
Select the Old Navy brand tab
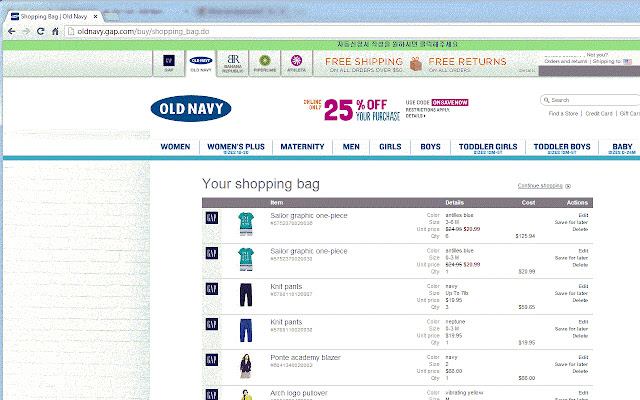click(201, 63)
